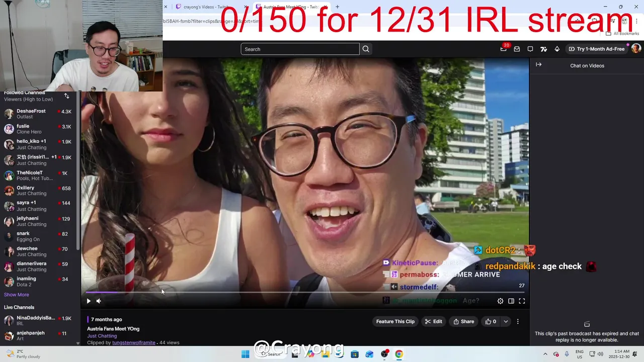Viewport: 644px width, 362px height.
Task: Open NinaDaddyisBa... live channel
Action: click(x=39, y=320)
